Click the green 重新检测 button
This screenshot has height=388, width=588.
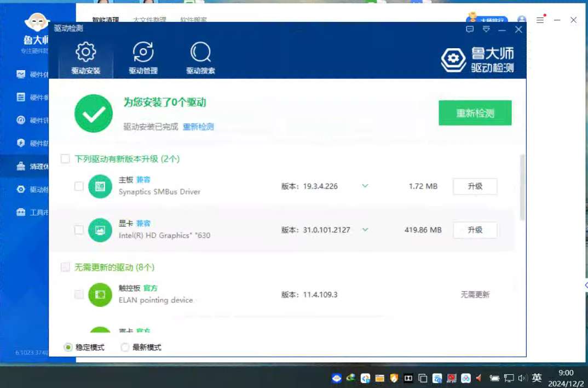tap(475, 112)
